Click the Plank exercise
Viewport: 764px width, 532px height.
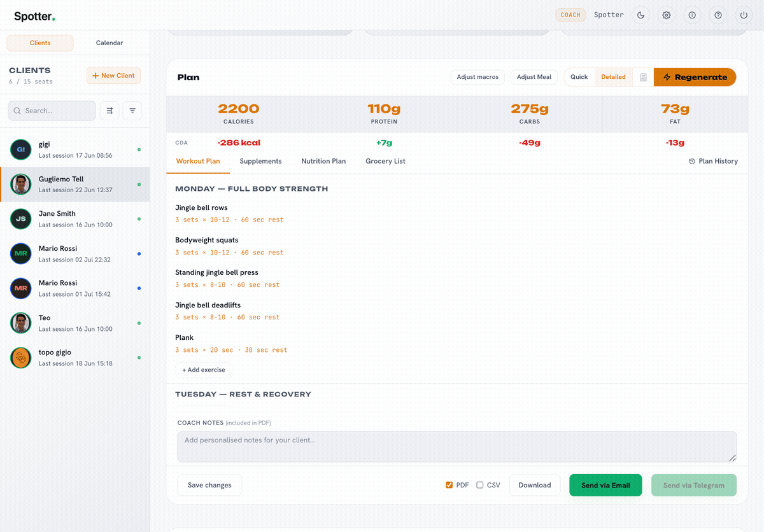pyautogui.click(x=185, y=338)
